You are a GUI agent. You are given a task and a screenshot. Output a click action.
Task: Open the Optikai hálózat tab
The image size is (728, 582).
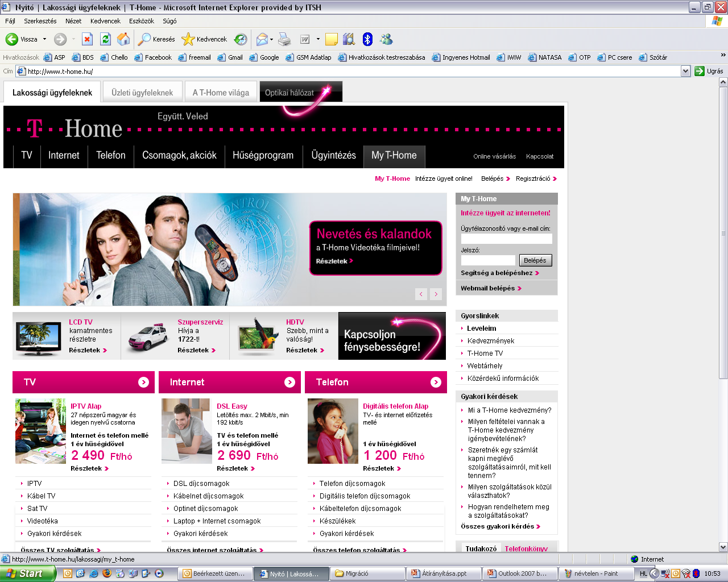301,92
